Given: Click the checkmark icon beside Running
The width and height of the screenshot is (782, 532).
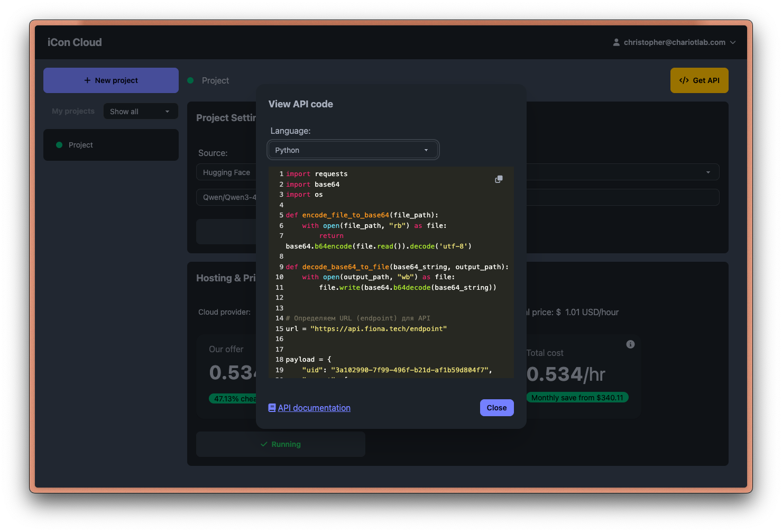Looking at the screenshot, I should coord(264,444).
